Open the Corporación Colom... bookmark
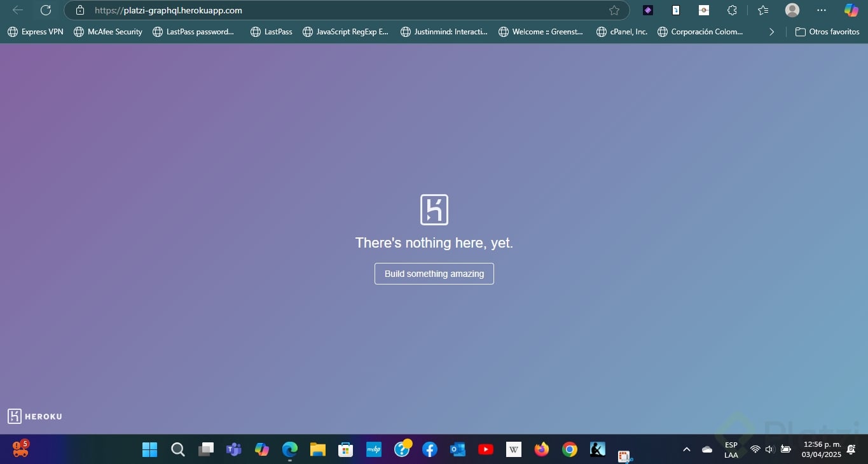Image resolution: width=868 pixels, height=464 pixels. [700, 32]
